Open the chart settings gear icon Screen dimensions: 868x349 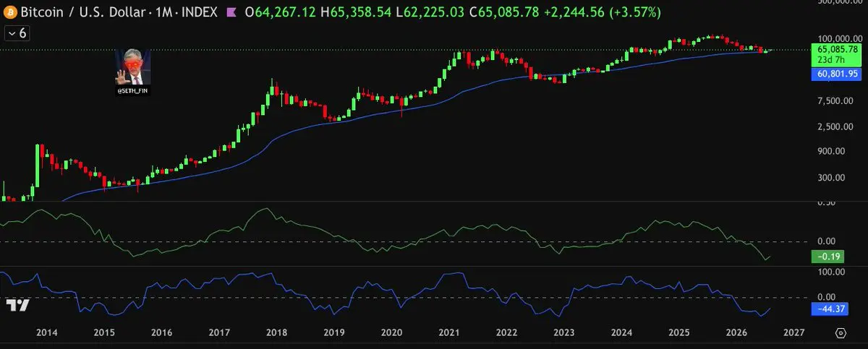click(841, 333)
